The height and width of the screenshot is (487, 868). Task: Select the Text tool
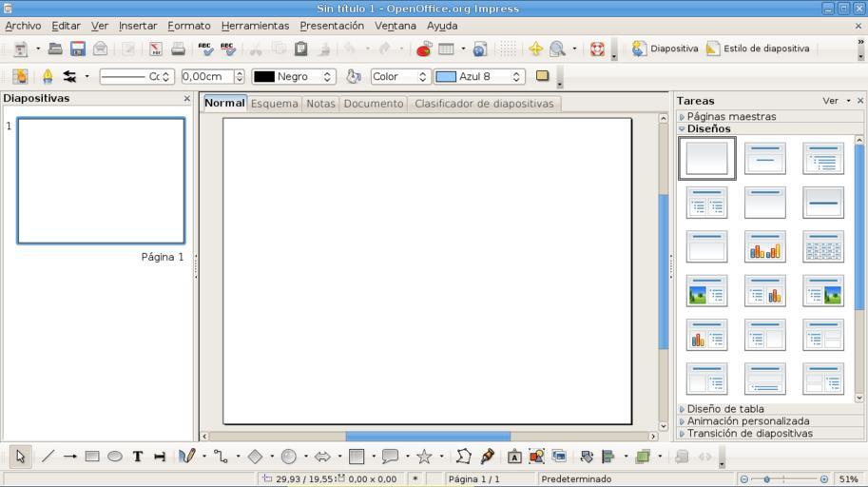137,457
